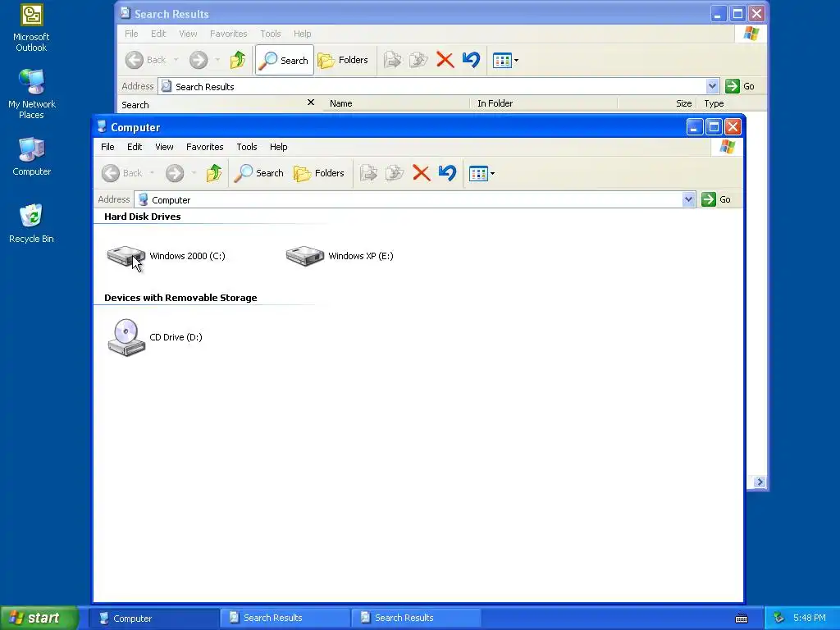This screenshot has width=840, height=630.
Task: Expand address dropdown in Search Results window
Action: pyautogui.click(x=712, y=86)
